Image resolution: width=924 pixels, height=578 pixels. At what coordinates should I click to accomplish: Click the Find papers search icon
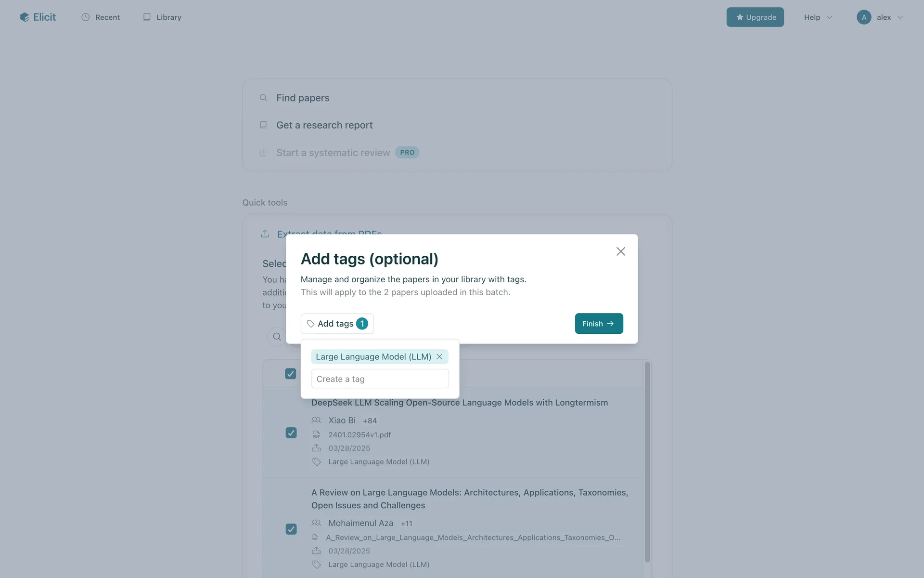pyautogui.click(x=263, y=98)
